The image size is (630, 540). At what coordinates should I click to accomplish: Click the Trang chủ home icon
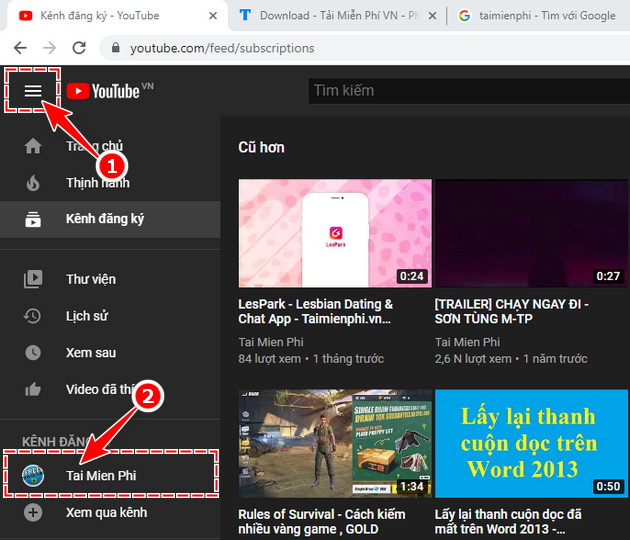pos(33,146)
